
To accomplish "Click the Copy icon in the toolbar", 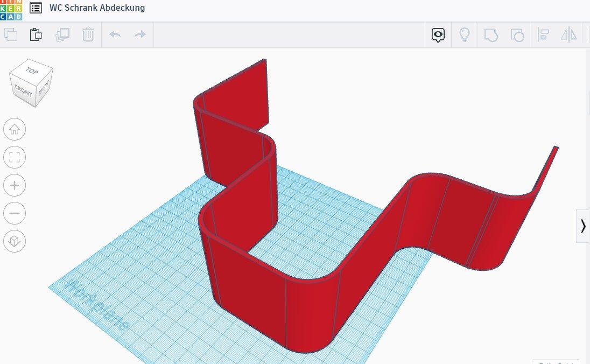I will (11, 35).
